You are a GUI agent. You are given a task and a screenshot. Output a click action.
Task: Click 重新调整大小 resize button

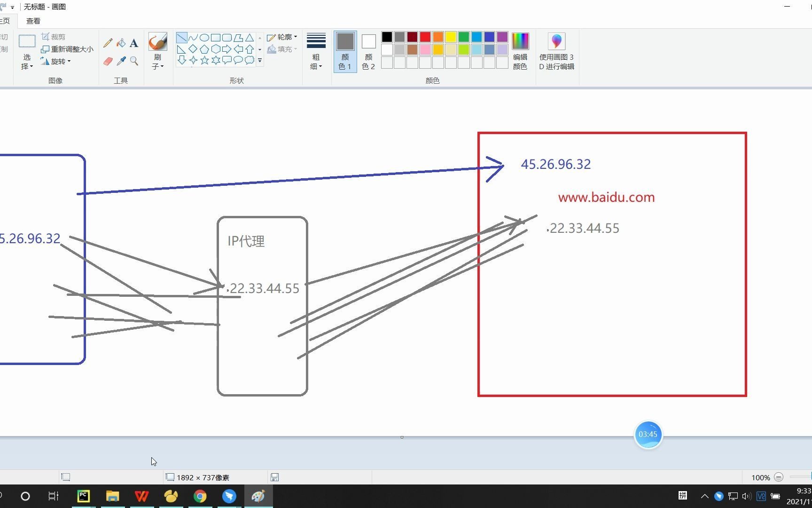click(67, 49)
